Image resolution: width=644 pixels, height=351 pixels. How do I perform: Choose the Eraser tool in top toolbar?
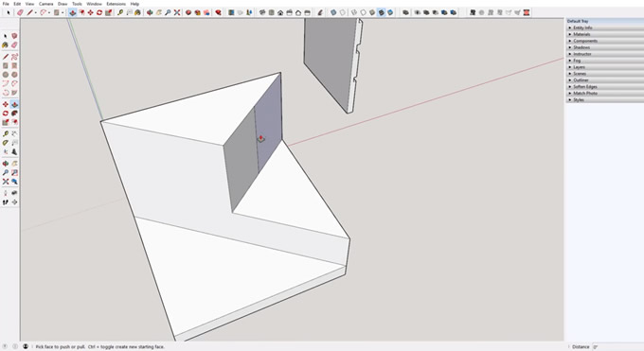[x=20, y=12]
